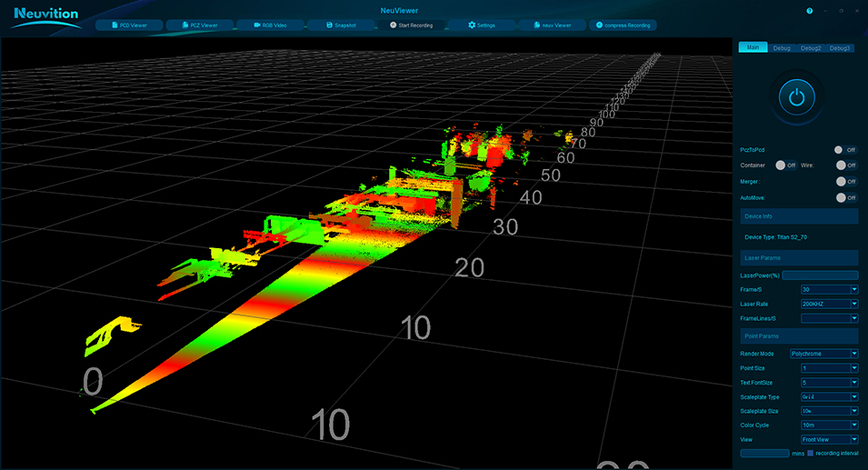Switch to the Debug3 tab
868x470 pixels.
click(839, 48)
